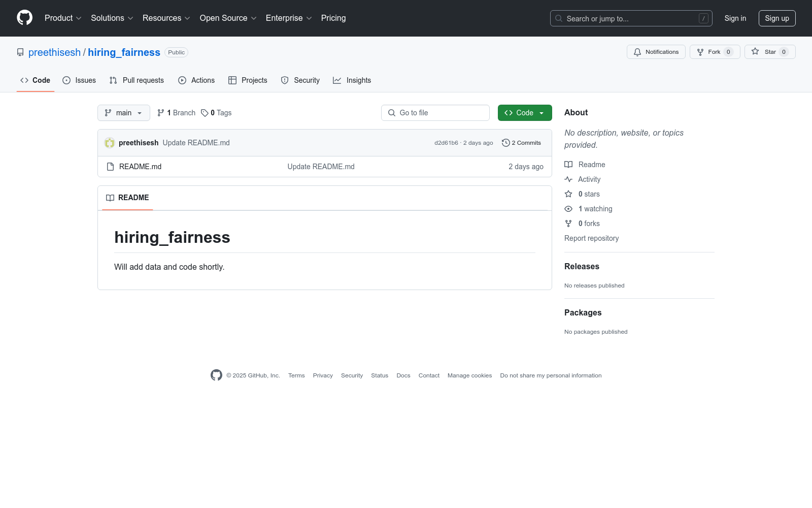The height and width of the screenshot is (508, 812).
Task: Click the GitHub logo in header
Action: click(x=24, y=18)
